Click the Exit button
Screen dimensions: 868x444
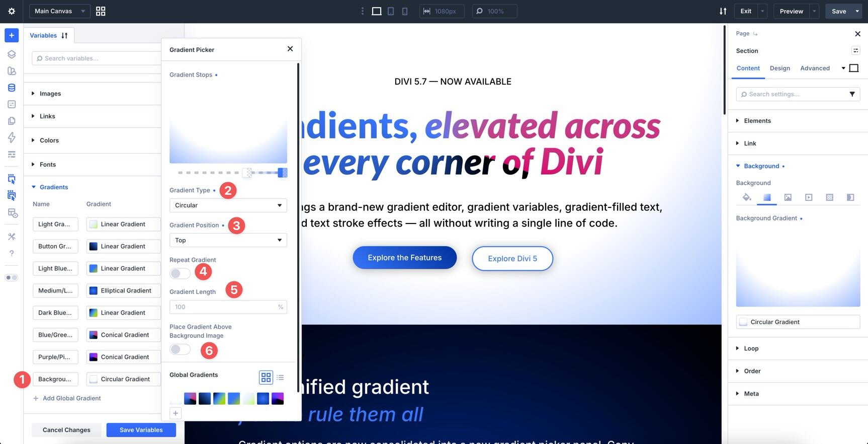pos(746,11)
